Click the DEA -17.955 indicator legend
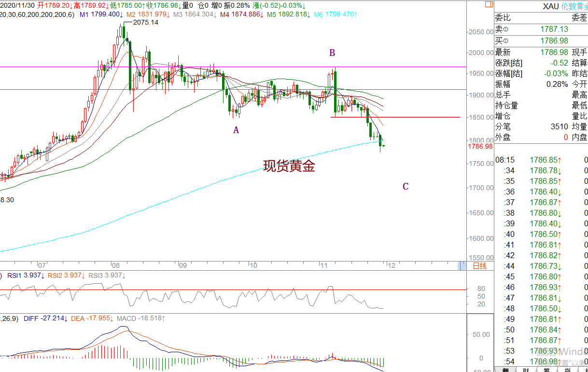The width and height of the screenshot is (588, 372). point(92,318)
